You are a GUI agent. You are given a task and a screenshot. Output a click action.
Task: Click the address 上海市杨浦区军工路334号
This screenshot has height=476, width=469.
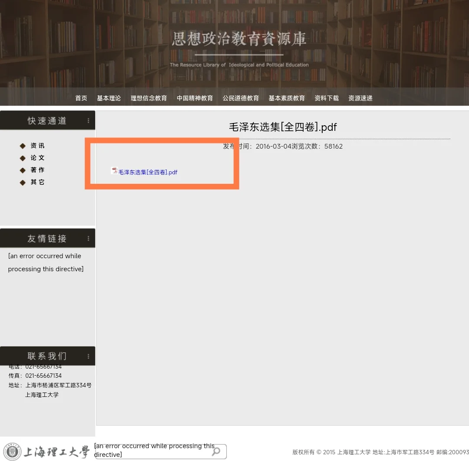pos(58,385)
